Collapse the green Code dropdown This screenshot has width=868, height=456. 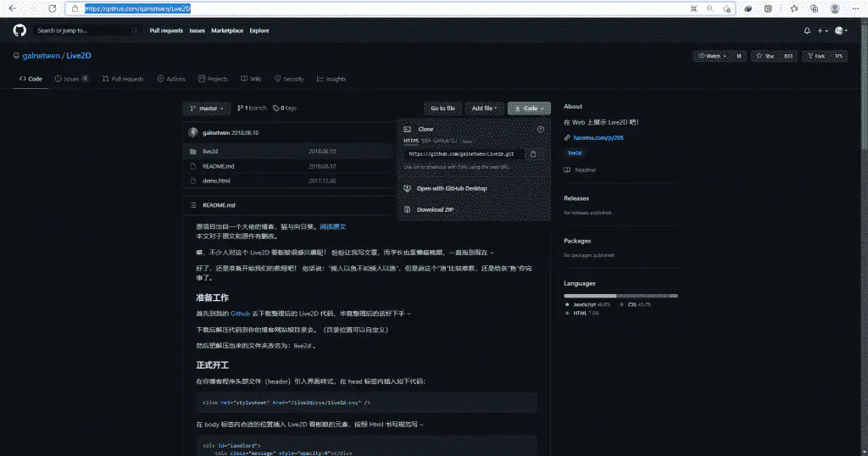click(x=529, y=108)
